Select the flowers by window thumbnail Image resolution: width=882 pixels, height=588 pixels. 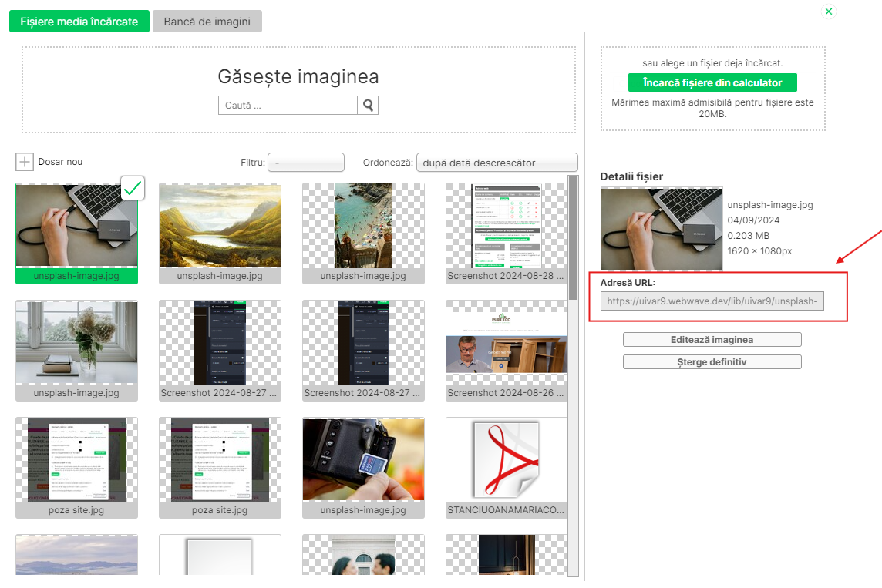(x=76, y=342)
